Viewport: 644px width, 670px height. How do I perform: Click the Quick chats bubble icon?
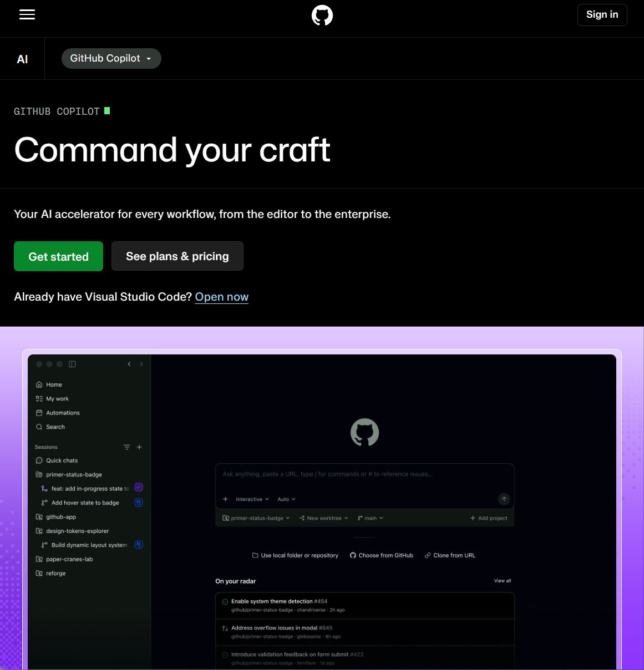tap(39, 460)
